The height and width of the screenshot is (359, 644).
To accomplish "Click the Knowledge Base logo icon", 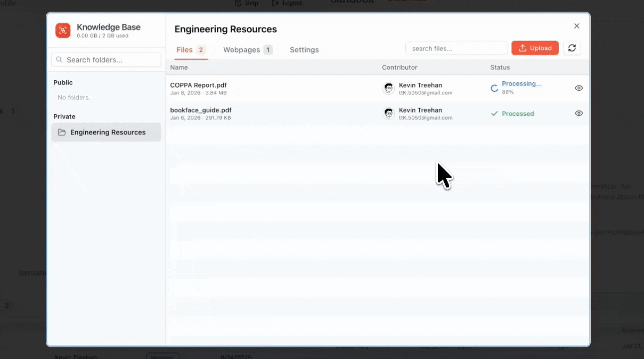I will [63, 31].
